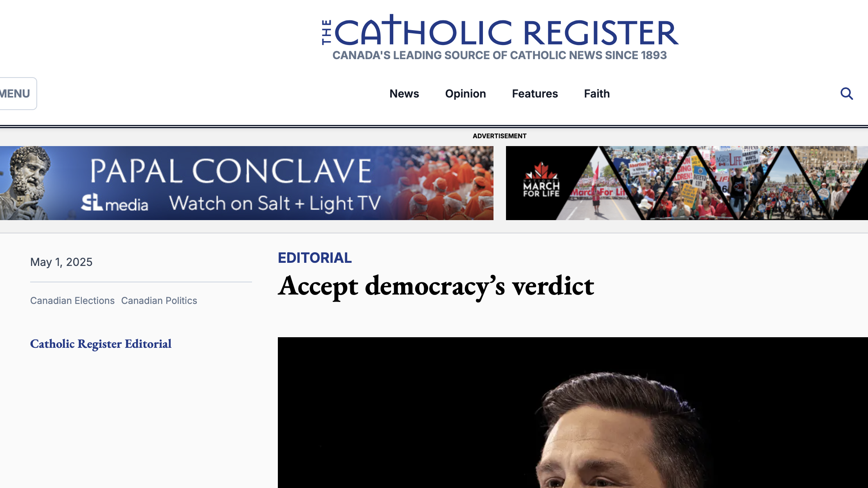
Task: Navigate to the Faith section
Action: point(597,94)
